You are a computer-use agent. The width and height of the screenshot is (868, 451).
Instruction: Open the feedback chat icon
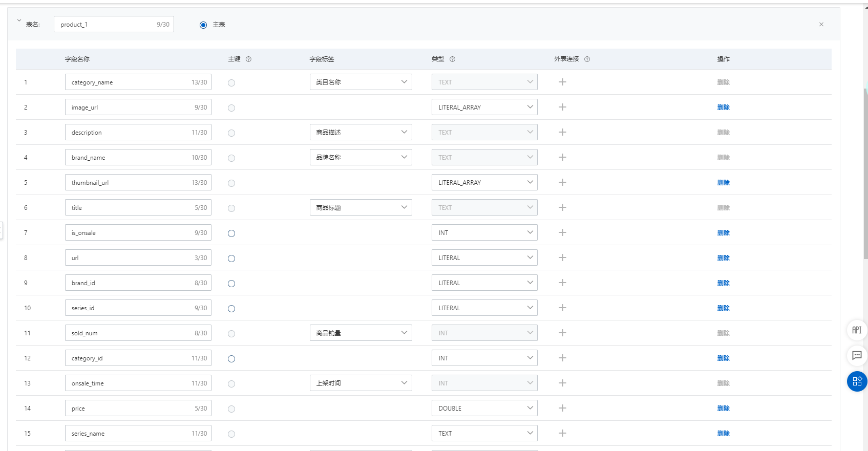click(857, 355)
